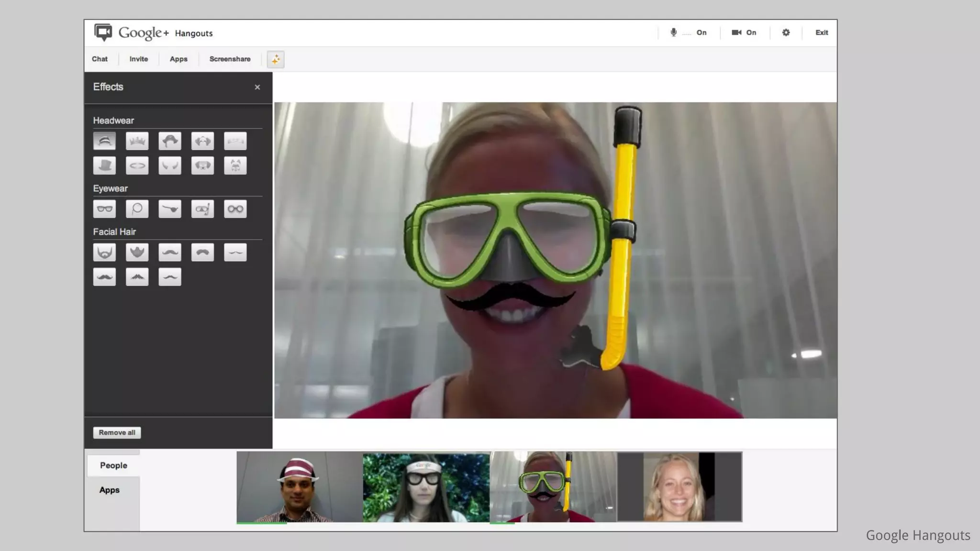Open Hangouts settings gear

click(786, 33)
